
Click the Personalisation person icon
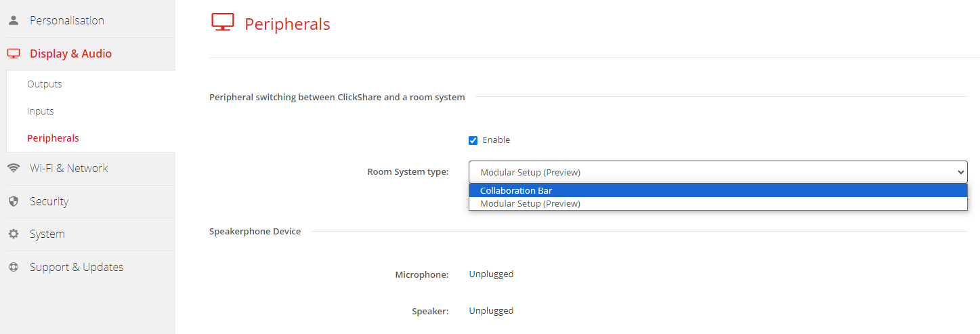(x=14, y=20)
